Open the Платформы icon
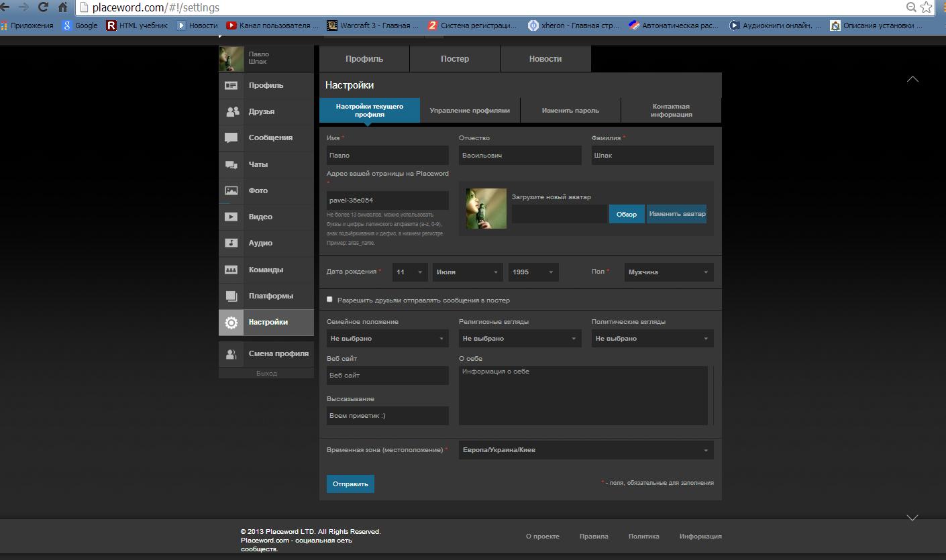The height and width of the screenshot is (560, 946). [x=231, y=296]
